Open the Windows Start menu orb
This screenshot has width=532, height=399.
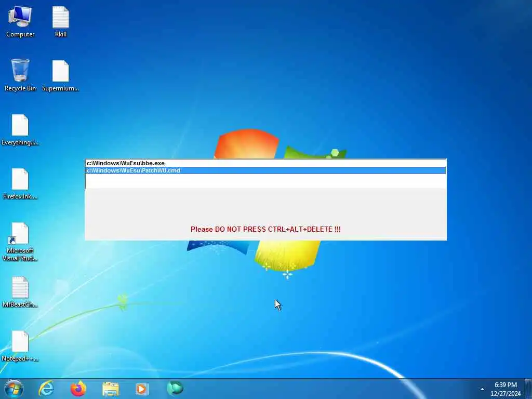pos(14,389)
